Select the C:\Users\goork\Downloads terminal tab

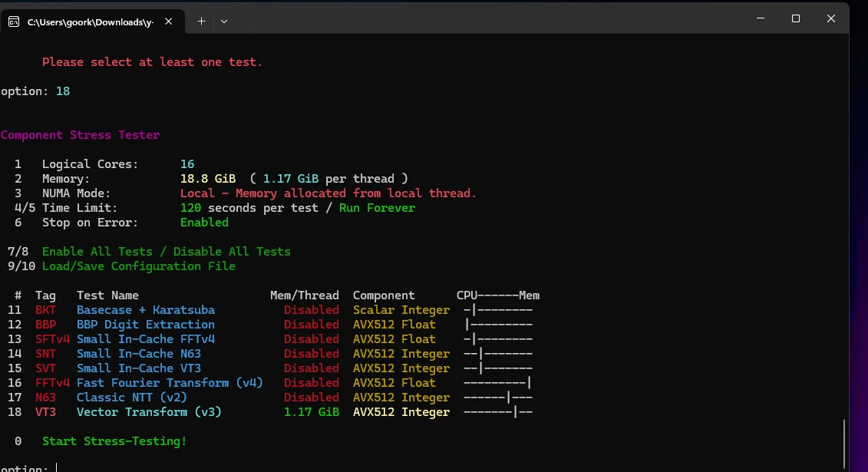[x=92, y=21]
